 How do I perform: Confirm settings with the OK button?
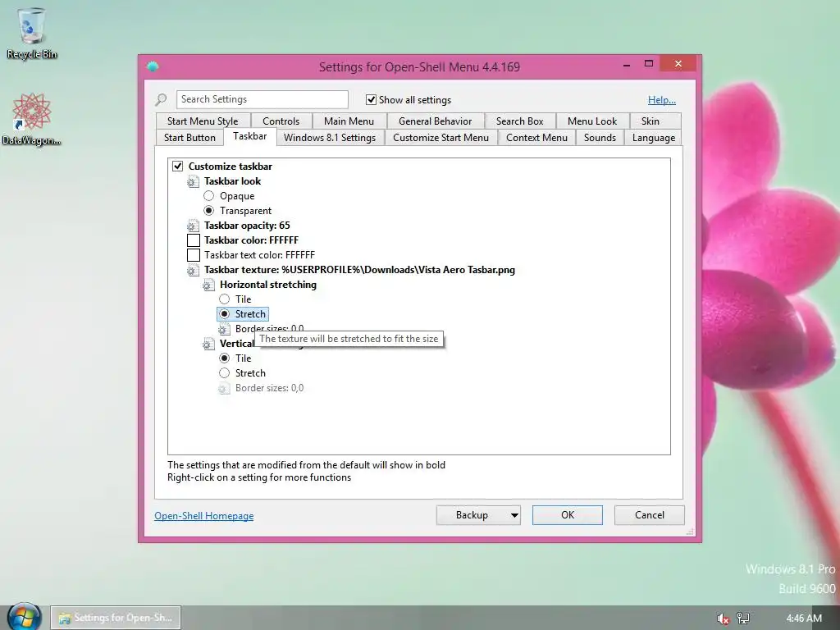coord(568,515)
